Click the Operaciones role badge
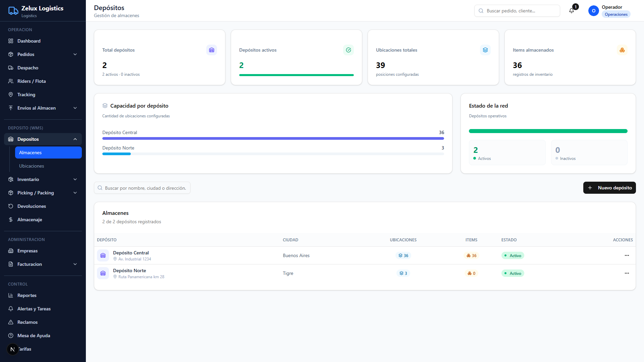The image size is (644, 362). click(x=616, y=14)
